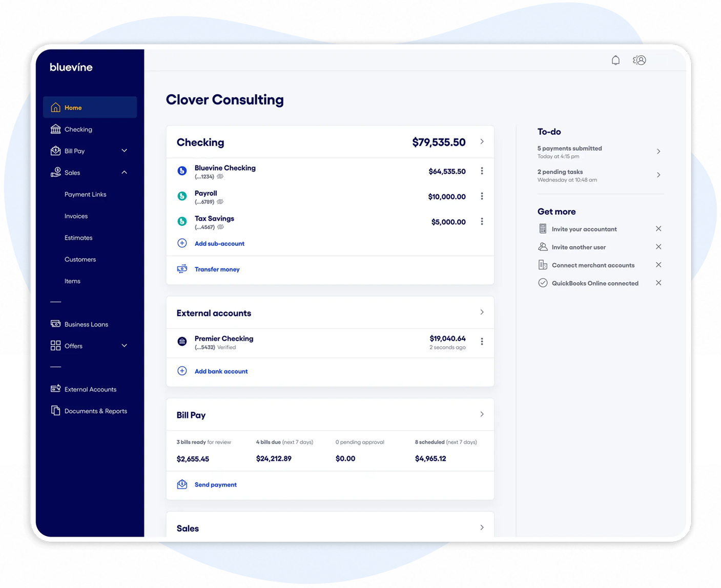Open Invoices under Sales

tap(76, 216)
